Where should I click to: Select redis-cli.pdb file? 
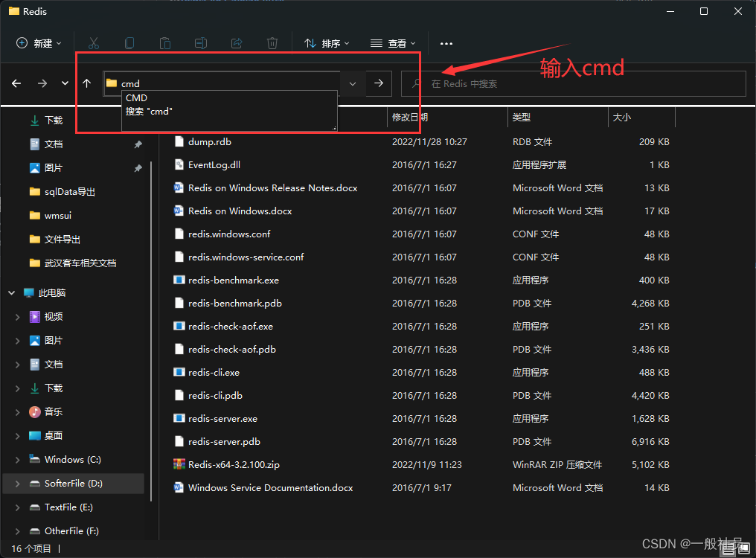[x=215, y=396]
